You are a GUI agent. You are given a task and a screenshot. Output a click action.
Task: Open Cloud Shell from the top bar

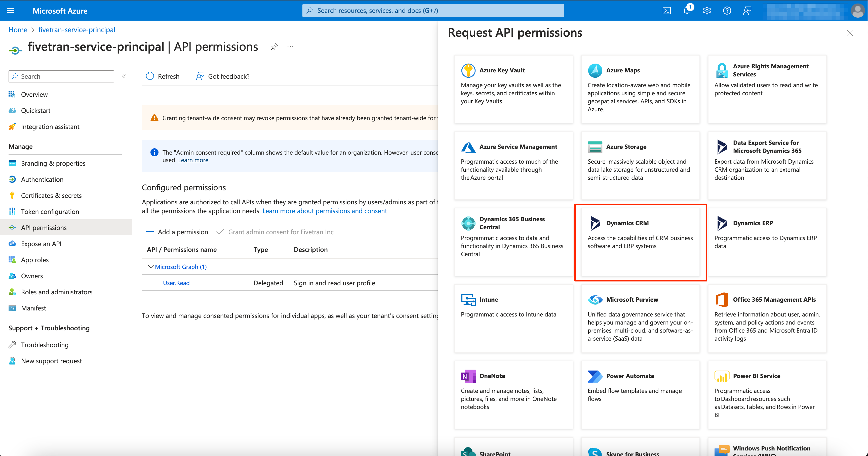[x=666, y=11]
